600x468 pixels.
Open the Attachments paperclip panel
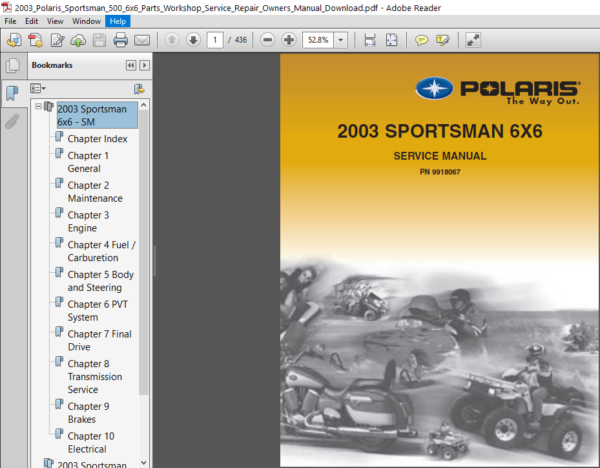point(12,122)
